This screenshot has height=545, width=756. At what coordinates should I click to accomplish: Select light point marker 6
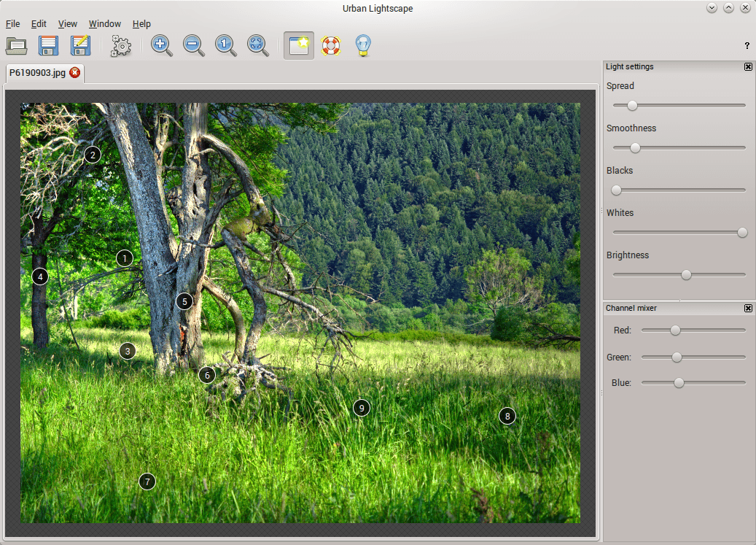(x=207, y=375)
